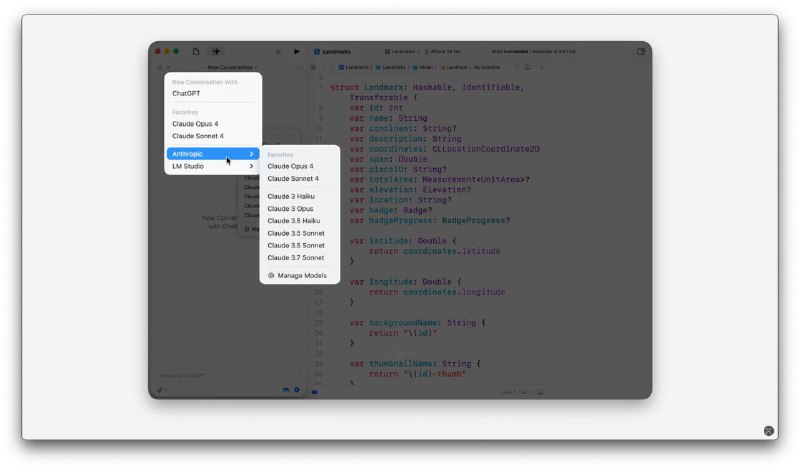Image resolution: width=800 pixels, height=469 pixels.
Task: Click the Line and Col status text
Action: (x=516, y=392)
